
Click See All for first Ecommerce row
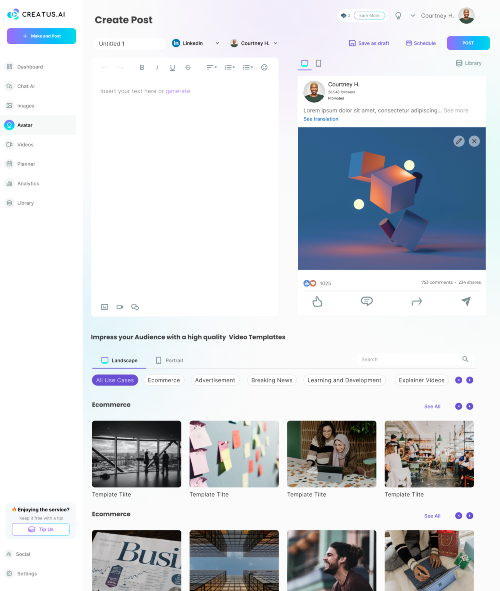click(x=432, y=406)
